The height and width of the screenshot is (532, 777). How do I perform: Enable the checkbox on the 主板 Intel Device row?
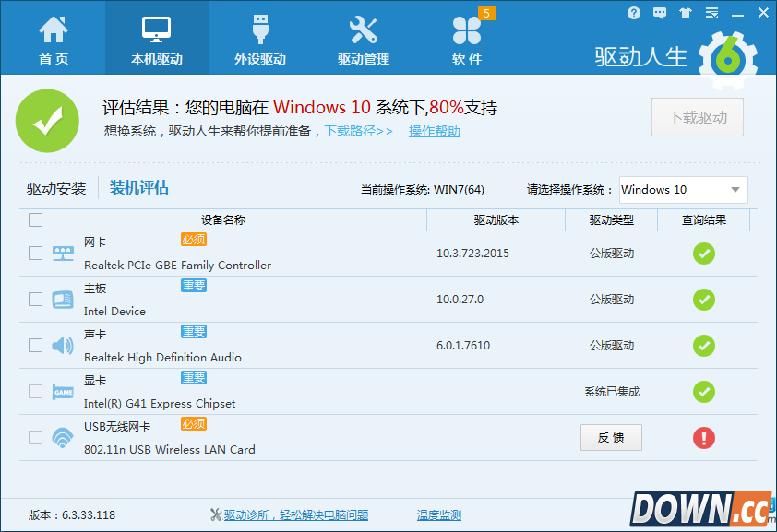coord(35,300)
